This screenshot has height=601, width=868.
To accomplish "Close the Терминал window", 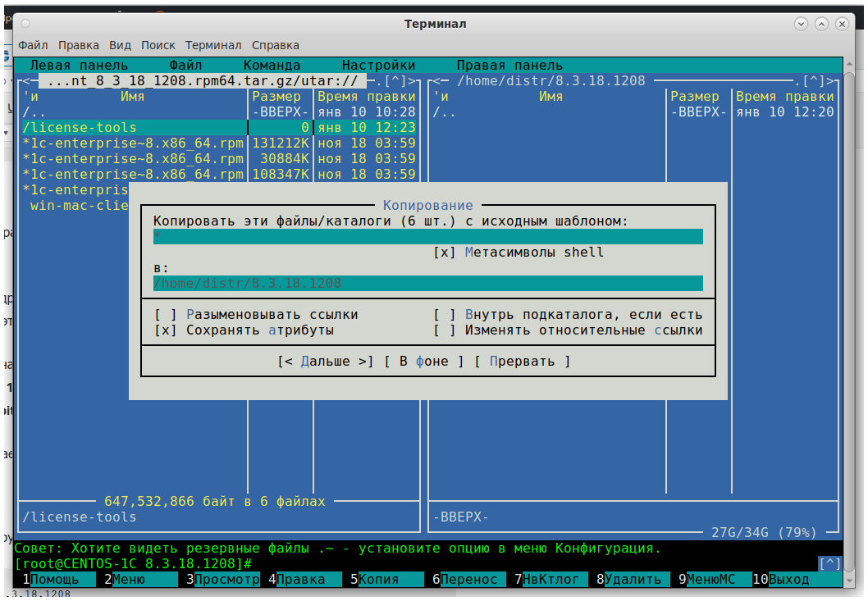I will pos(842,24).
